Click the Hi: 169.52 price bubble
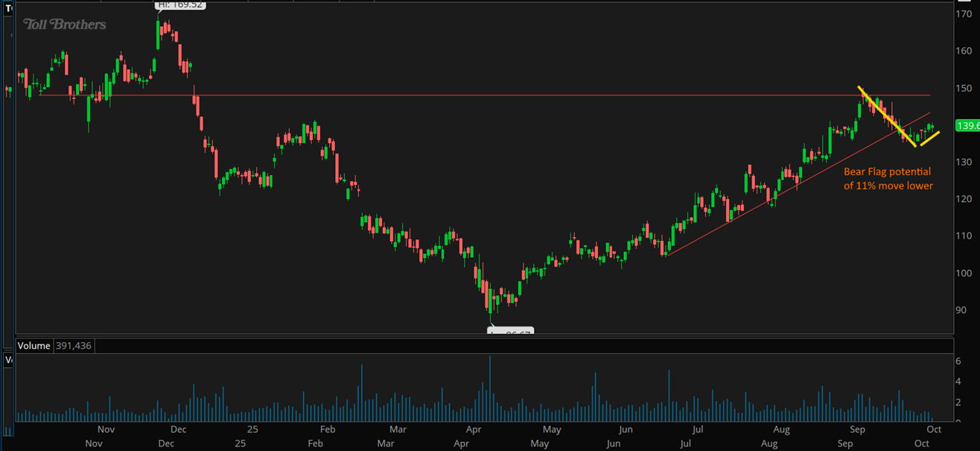Screen dimensions: 980x451 pos(180,4)
